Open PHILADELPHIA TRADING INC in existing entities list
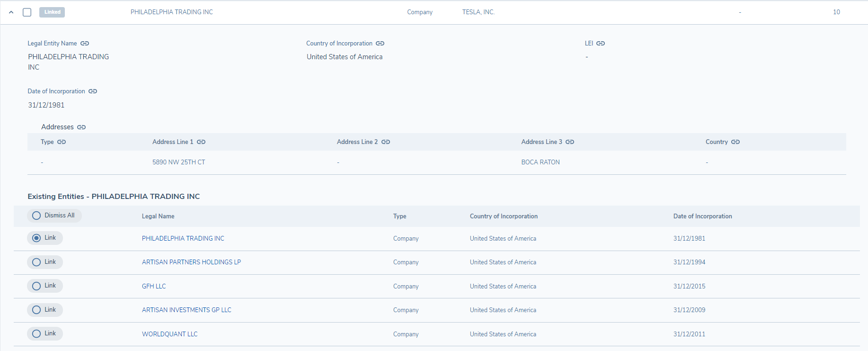 click(183, 239)
